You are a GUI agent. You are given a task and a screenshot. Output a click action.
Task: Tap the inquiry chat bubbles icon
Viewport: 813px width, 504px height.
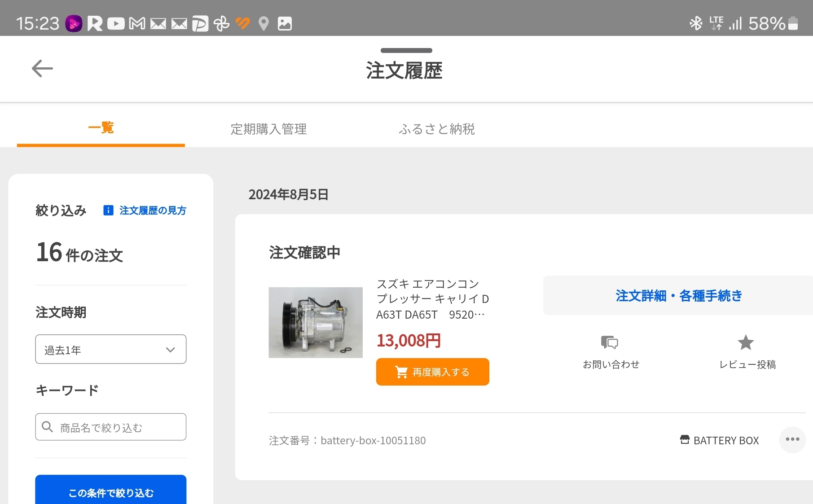tap(610, 343)
